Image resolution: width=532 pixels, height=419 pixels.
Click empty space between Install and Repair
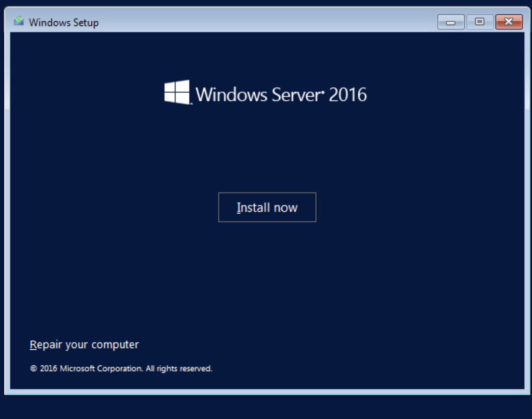267,281
